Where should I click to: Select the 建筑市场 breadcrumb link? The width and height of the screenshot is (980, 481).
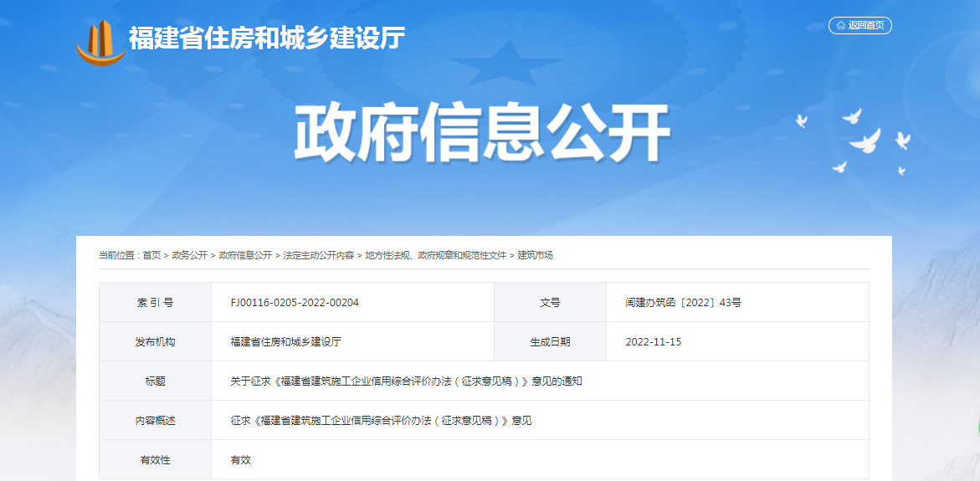click(535, 255)
